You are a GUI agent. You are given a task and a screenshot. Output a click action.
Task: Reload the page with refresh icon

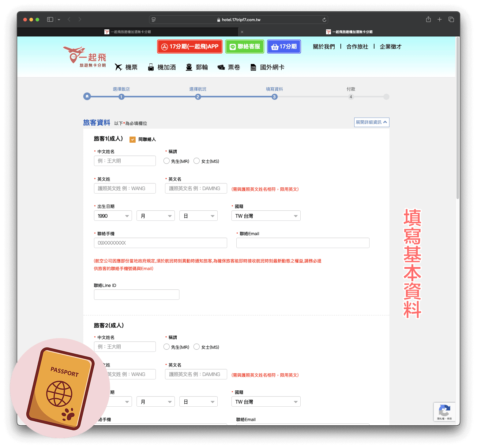click(324, 20)
